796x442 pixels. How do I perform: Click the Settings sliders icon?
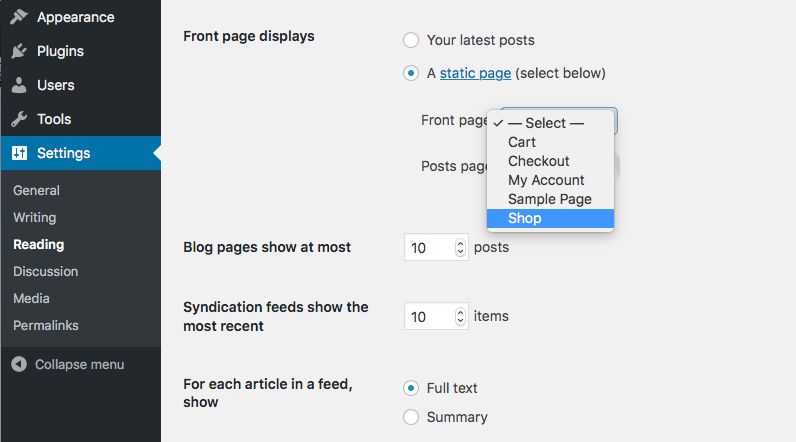(19, 153)
